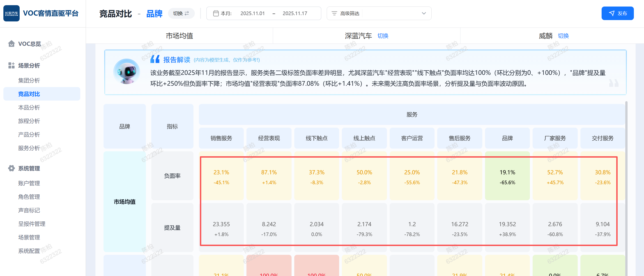Click the VOC总览 home icon

tap(11, 44)
